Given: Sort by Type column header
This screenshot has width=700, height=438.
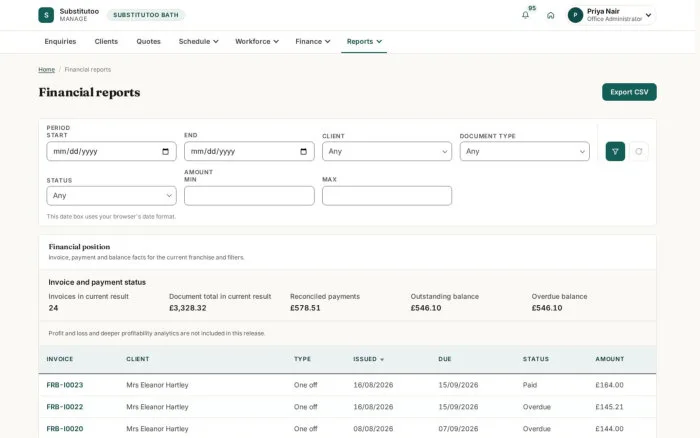Looking at the screenshot, I should click(302, 359).
